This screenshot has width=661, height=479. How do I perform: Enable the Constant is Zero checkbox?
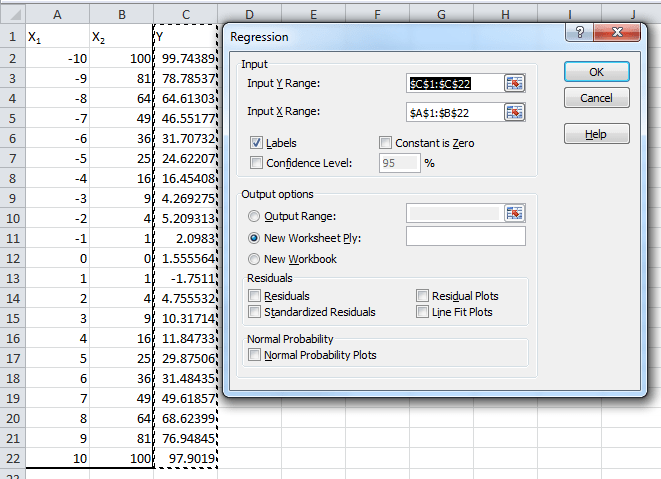(x=385, y=143)
